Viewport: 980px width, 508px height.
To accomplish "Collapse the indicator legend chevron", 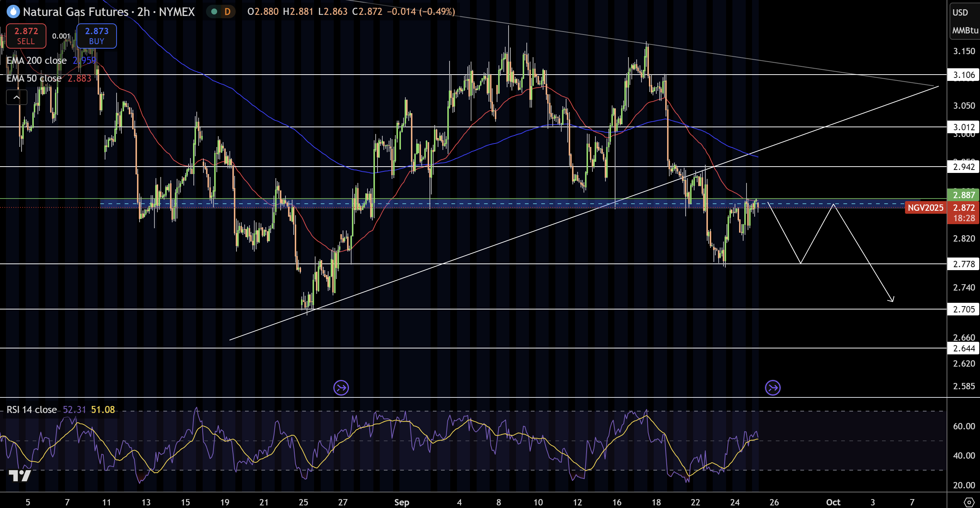I will coord(17,97).
